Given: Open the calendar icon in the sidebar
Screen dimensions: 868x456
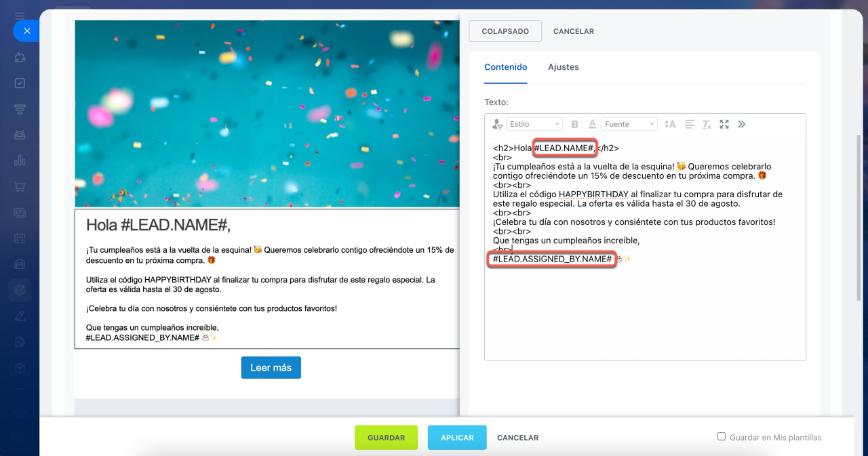Looking at the screenshot, I should pyautogui.click(x=20, y=238).
